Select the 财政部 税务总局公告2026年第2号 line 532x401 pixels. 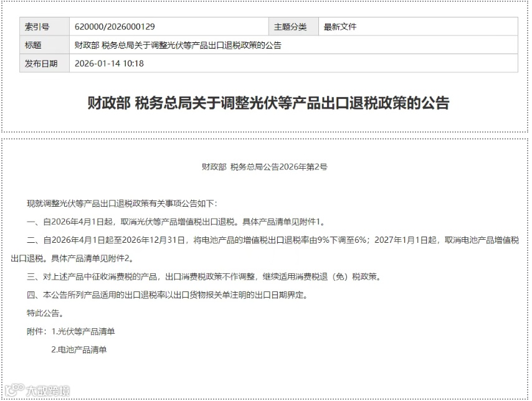(265, 167)
